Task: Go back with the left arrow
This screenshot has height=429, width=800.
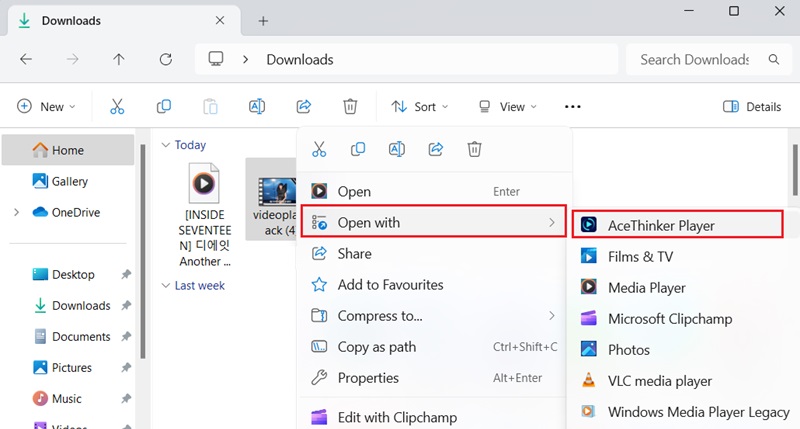Action: point(26,59)
